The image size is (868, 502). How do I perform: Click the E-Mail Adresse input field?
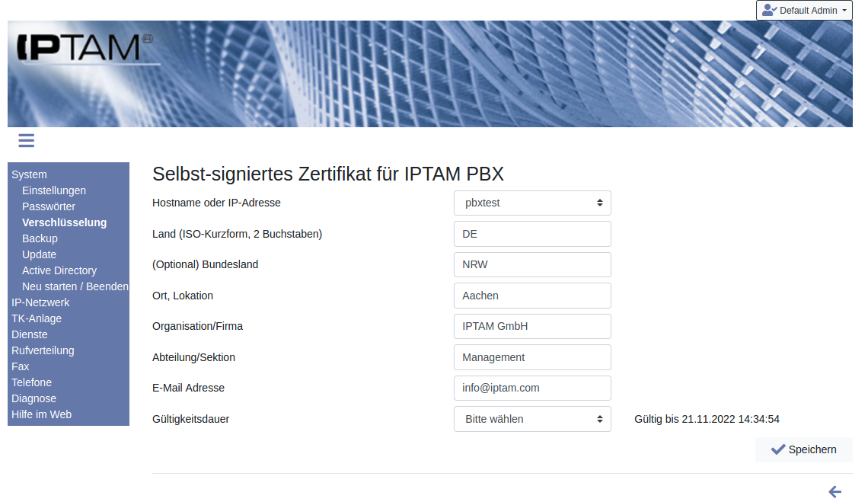pyautogui.click(x=532, y=388)
